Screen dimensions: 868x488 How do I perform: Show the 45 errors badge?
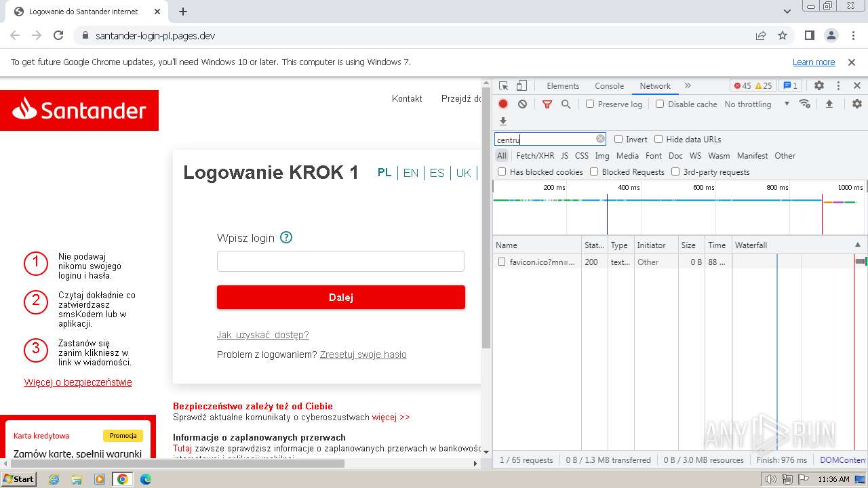pyautogui.click(x=743, y=86)
